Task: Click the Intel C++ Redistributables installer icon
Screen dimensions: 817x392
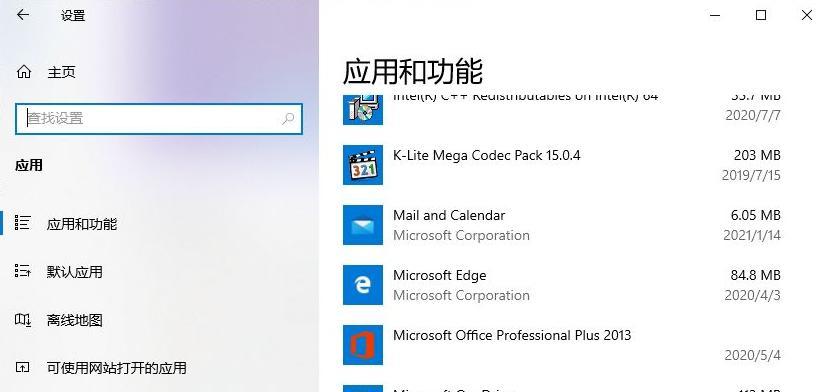Action: coord(363,109)
